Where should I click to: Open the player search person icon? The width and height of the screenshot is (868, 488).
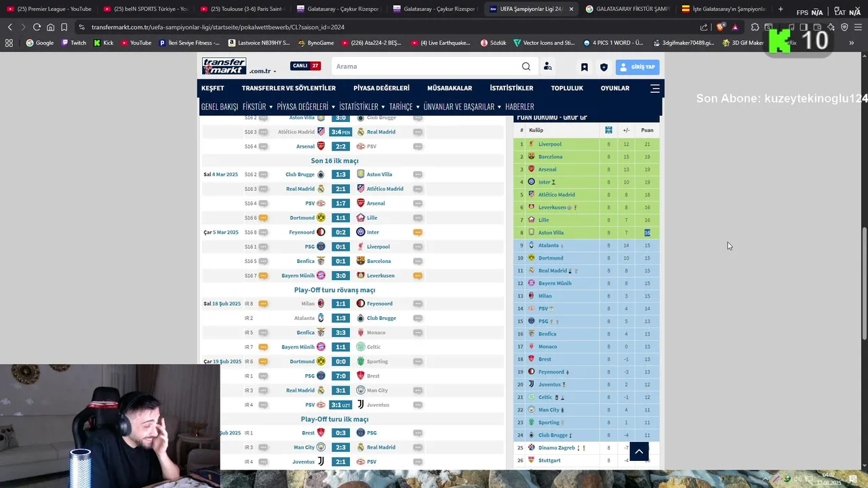tap(547, 66)
